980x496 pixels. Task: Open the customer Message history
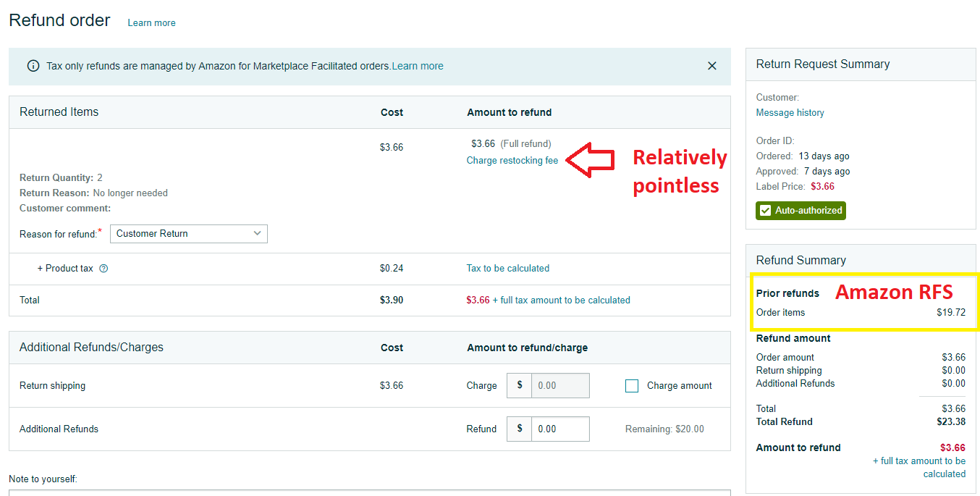coord(790,113)
